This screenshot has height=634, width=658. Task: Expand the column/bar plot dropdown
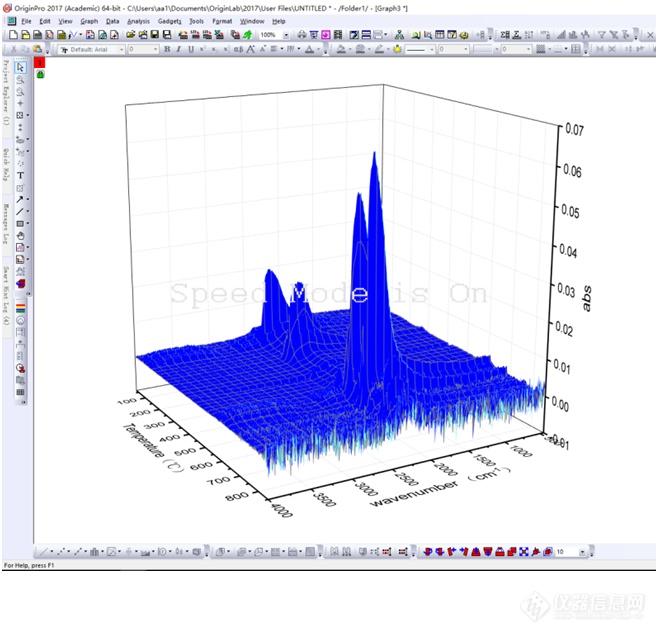[x=102, y=552]
